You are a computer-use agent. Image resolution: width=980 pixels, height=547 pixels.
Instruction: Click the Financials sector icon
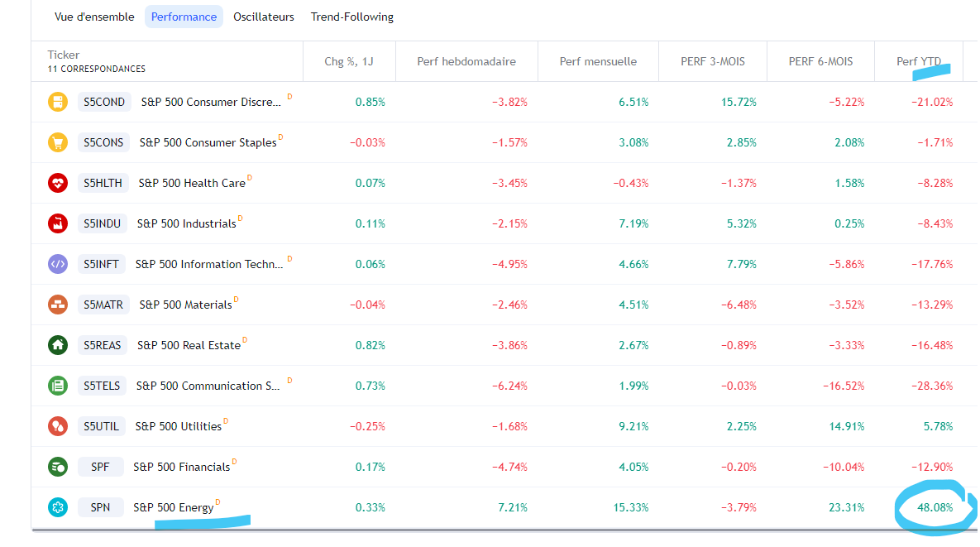57,467
